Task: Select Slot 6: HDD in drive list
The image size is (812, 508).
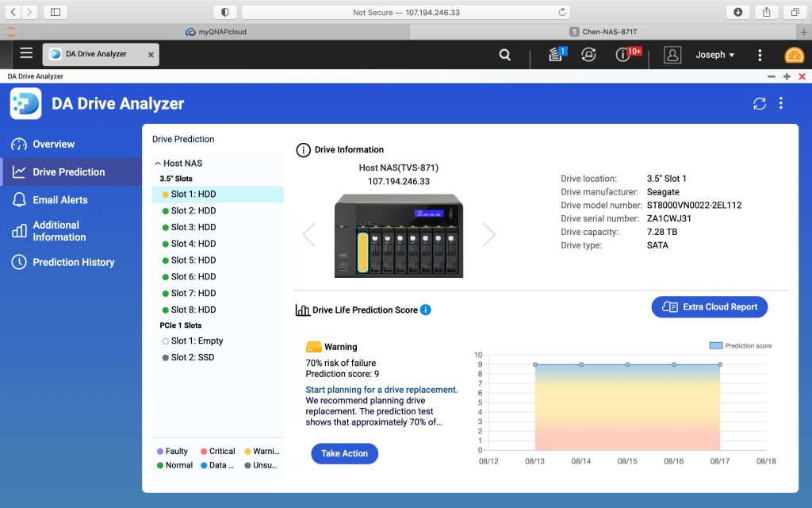Action: 218,277
